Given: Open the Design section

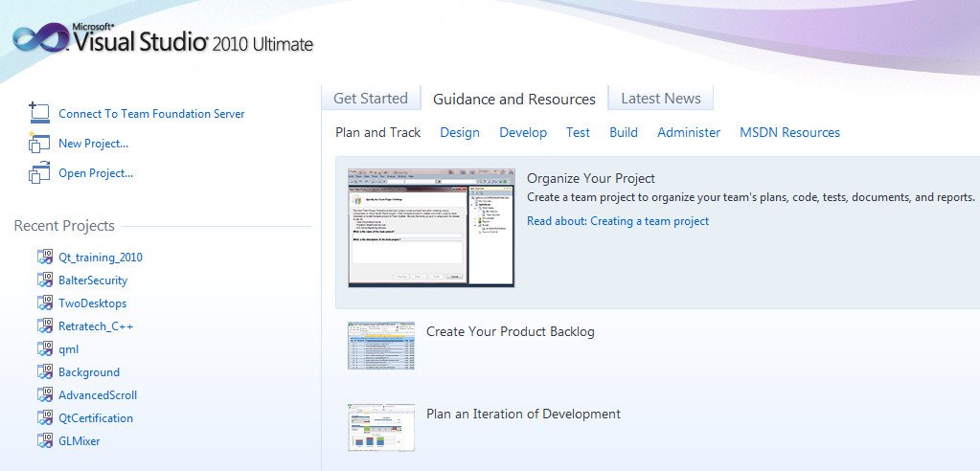Looking at the screenshot, I should pos(460,133).
